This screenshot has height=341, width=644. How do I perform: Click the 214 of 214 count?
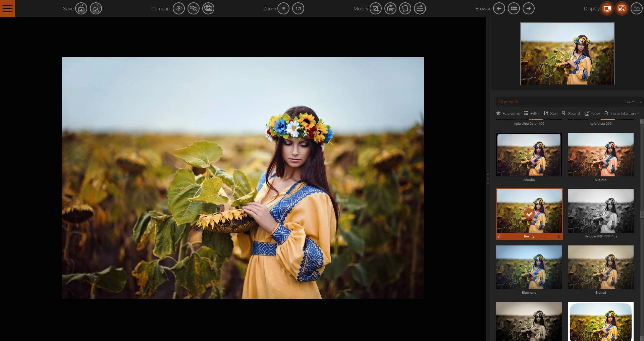click(x=633, y=102)
